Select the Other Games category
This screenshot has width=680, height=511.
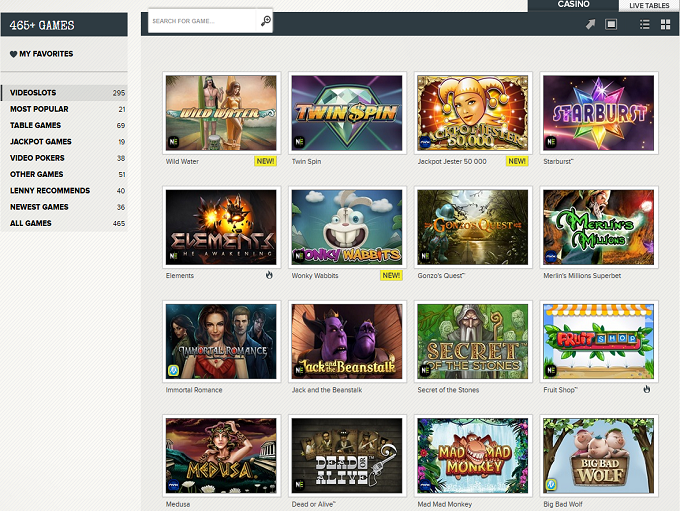click(64, 174)
